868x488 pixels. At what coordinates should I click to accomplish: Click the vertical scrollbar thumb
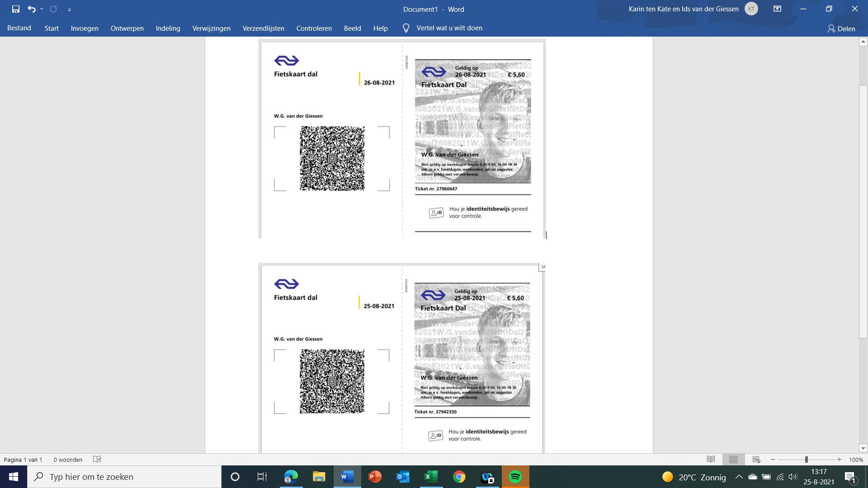(863, 211)
